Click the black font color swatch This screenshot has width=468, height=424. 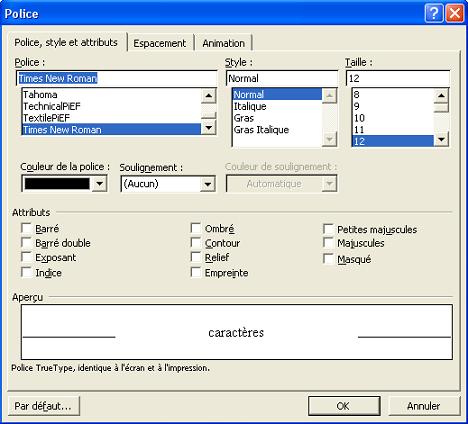[57, 184]
